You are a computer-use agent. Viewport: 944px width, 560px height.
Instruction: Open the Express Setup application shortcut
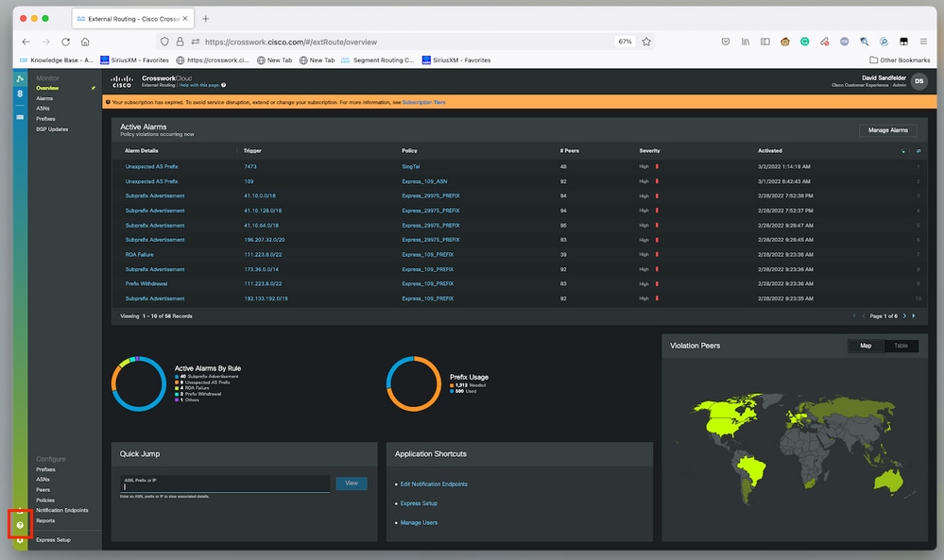click(419, 503)
